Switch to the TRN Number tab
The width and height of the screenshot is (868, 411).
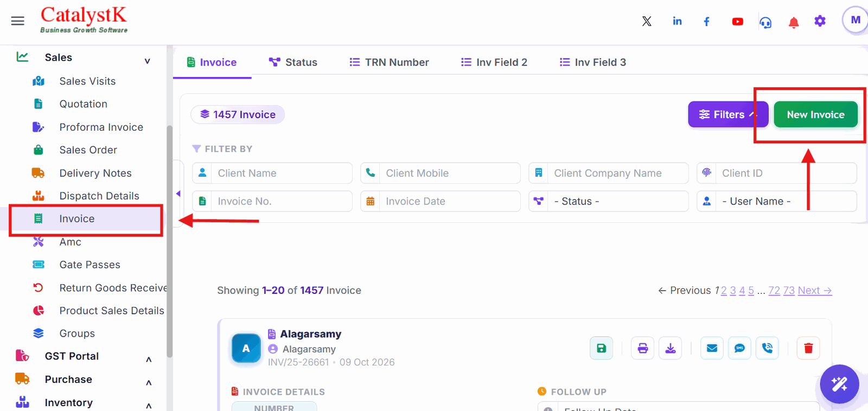[x=389, y=62]
